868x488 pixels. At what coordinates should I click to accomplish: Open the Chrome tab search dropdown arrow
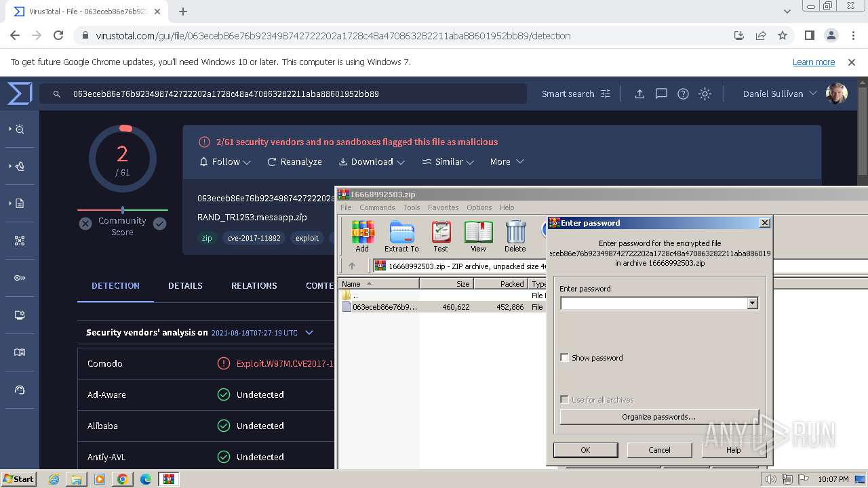[x=787, y=12]
